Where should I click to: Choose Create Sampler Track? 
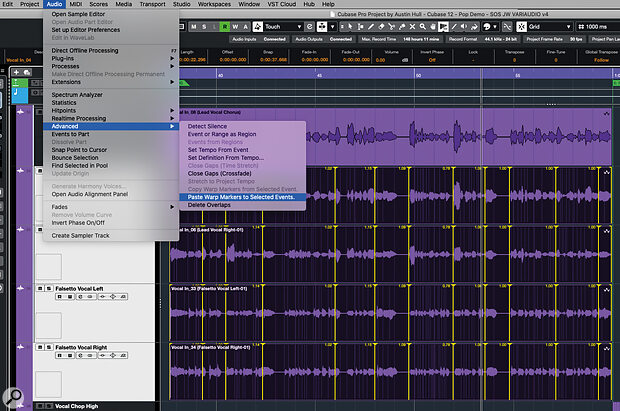click(x=111, y=235)
